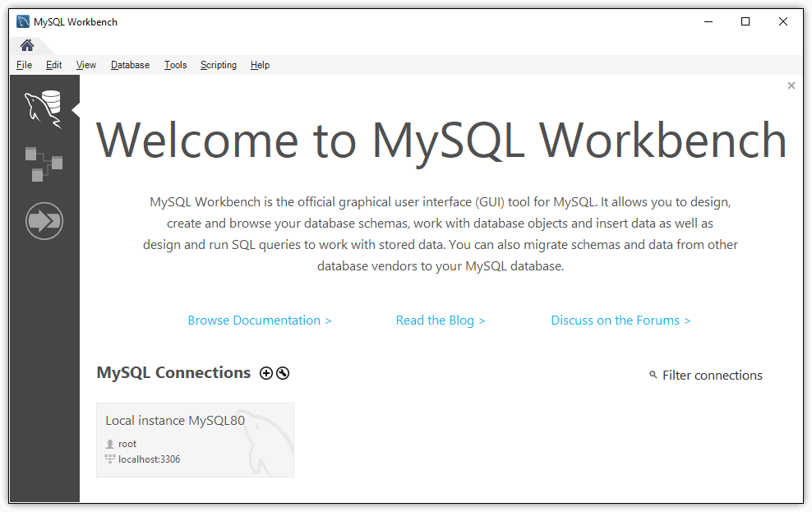Visit the Discuss on the Forums link
Screen dimensions: 812x512
[620, 321]
